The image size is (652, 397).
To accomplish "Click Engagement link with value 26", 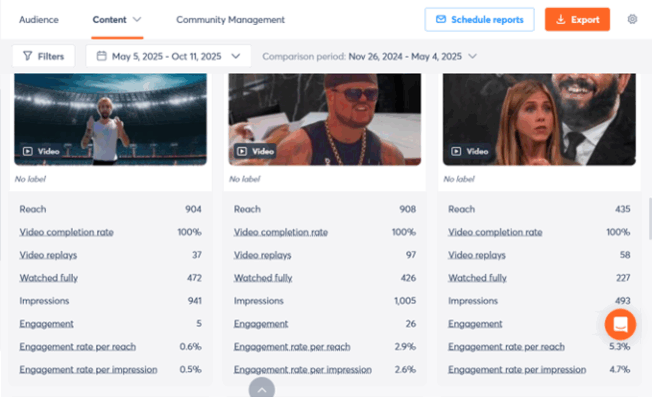I will coord(261,323).
